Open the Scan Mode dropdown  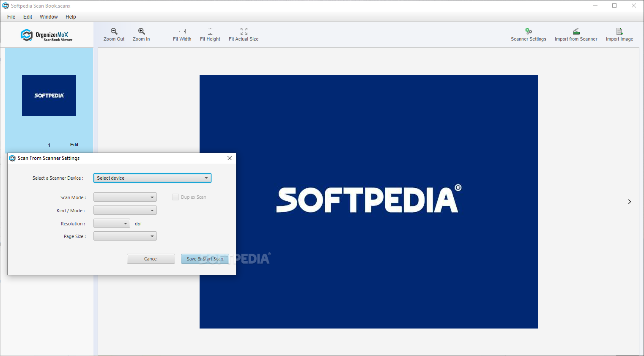point(125,197)
